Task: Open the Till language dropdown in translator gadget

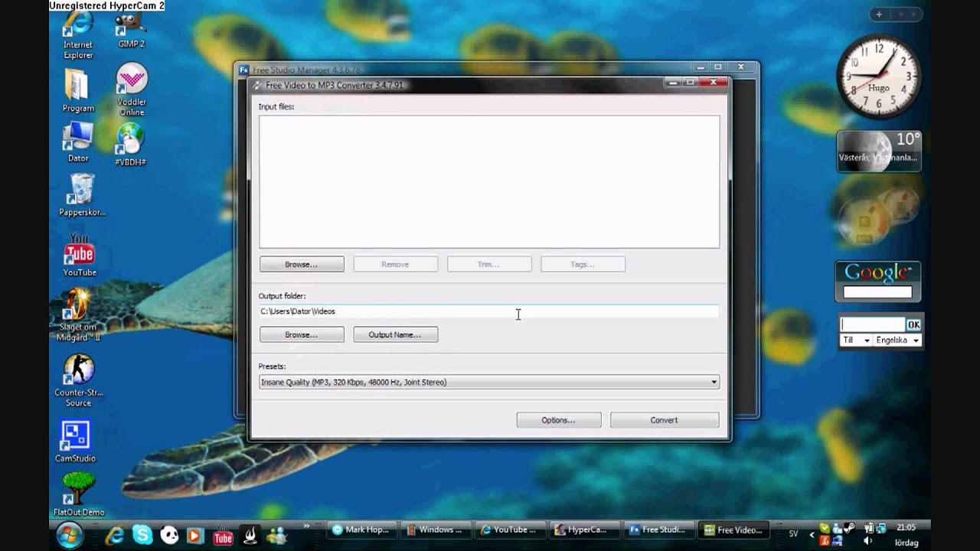Action: [856, 341]
